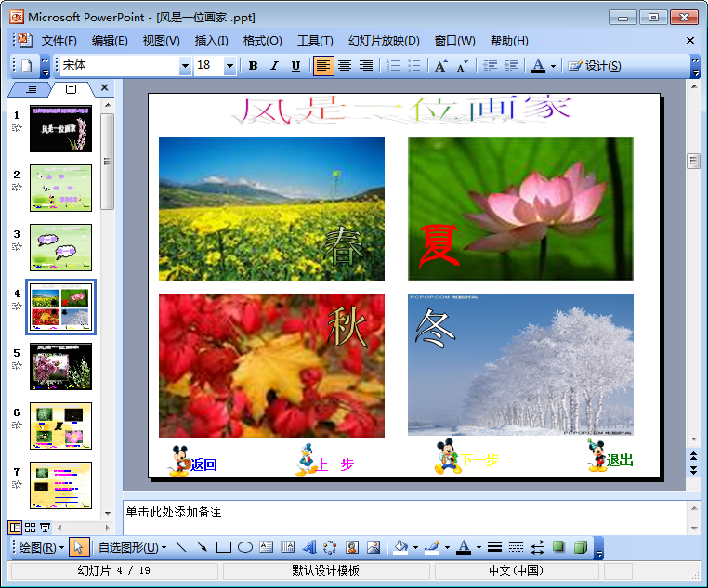Open the Arrow Style options
708x588 pixels.
pos(537,547)
